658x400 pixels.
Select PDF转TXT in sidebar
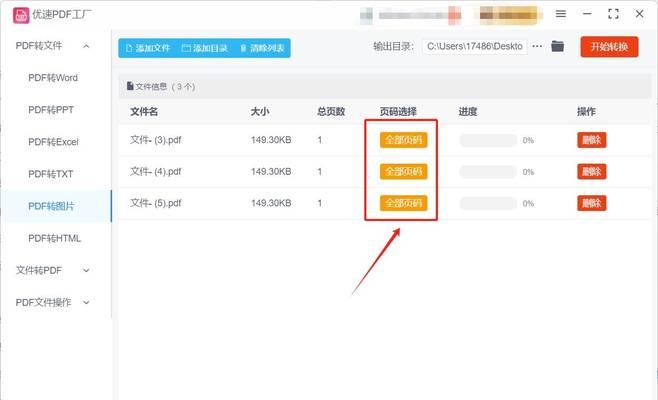point(51,174)
